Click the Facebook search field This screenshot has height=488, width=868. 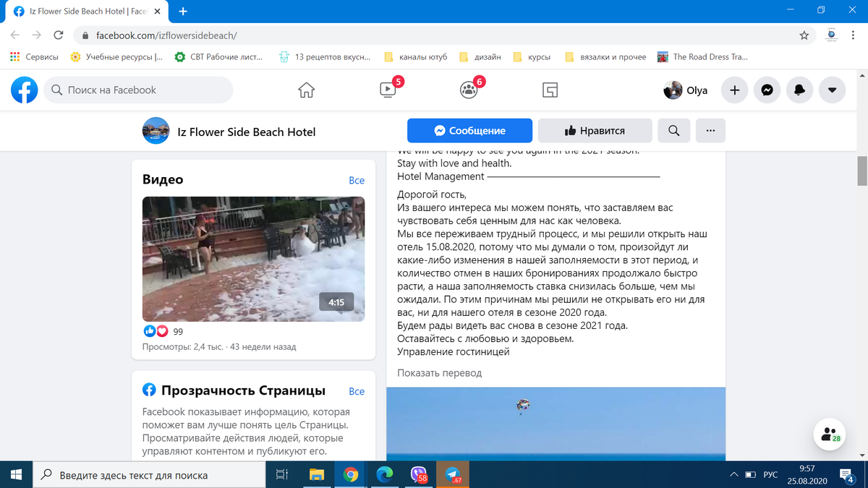139,90
